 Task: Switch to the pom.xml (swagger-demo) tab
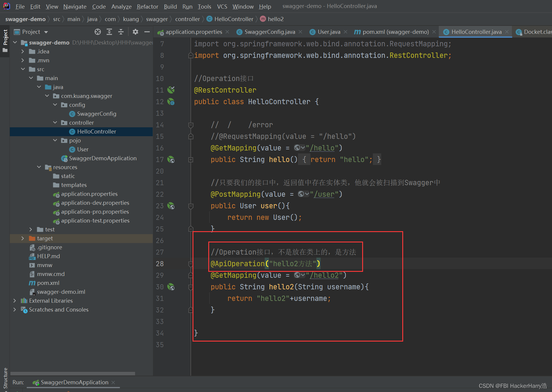(396, 32)
